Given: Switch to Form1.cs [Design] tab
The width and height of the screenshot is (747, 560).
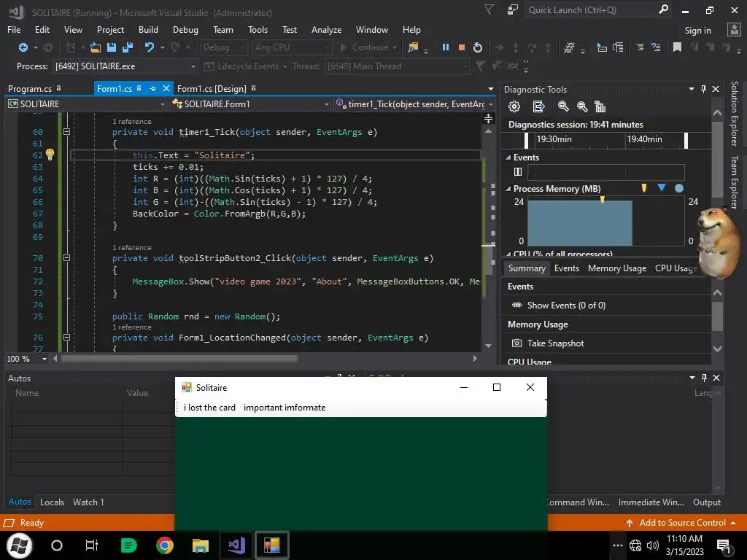Looking at the screenshot, I should coord(212,88).
